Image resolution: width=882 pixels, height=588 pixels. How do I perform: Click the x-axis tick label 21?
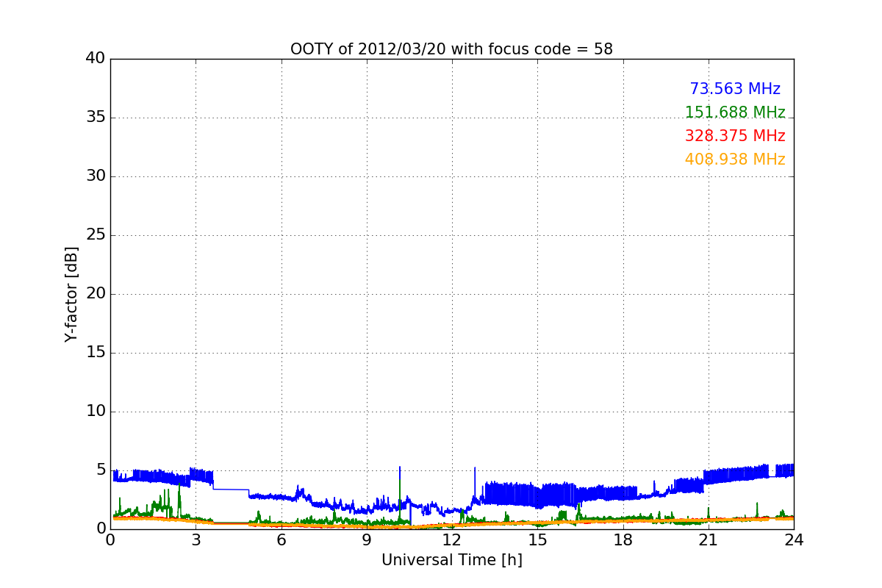click(x=709, y=539)
